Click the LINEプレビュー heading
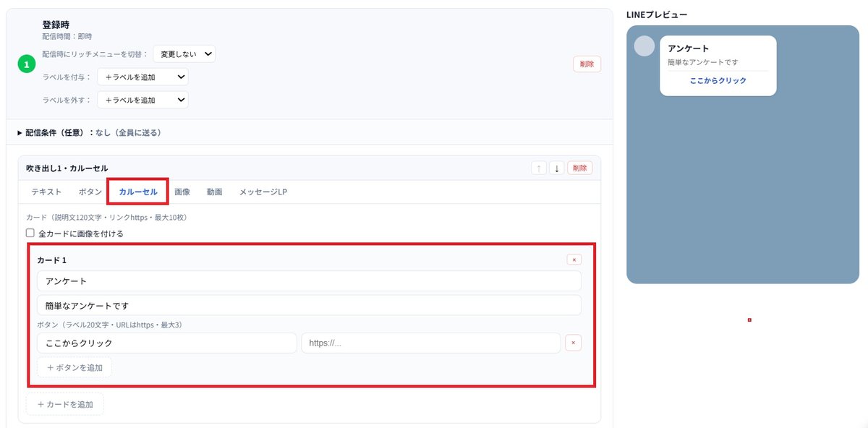 point(657,14)
